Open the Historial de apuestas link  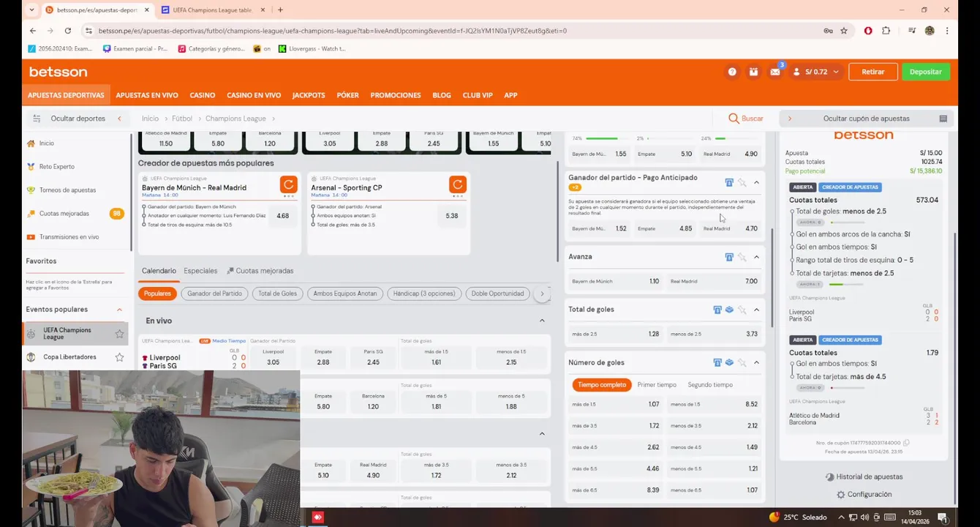[x=864, y=477]
